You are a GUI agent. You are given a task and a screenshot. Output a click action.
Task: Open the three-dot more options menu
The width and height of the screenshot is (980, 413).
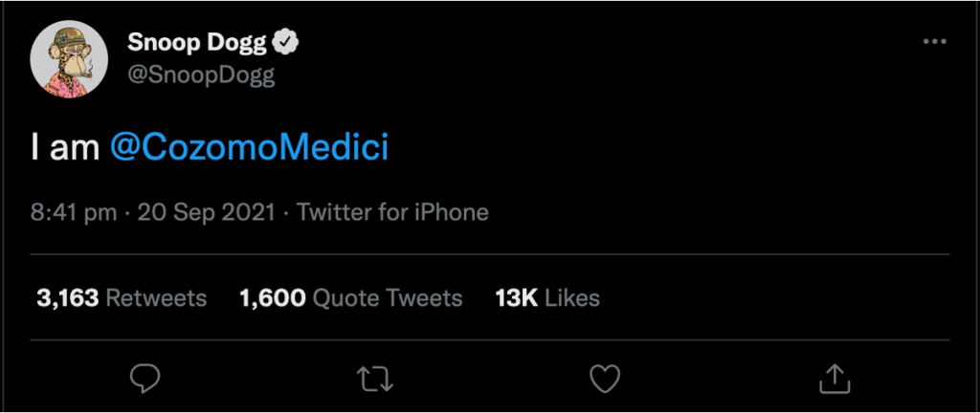coord(934,43)
